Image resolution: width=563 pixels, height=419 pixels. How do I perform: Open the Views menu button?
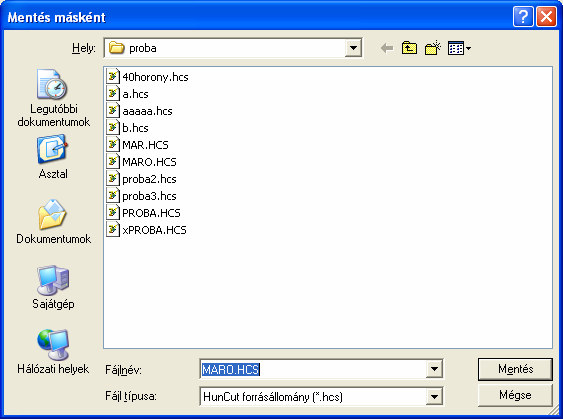459,48
